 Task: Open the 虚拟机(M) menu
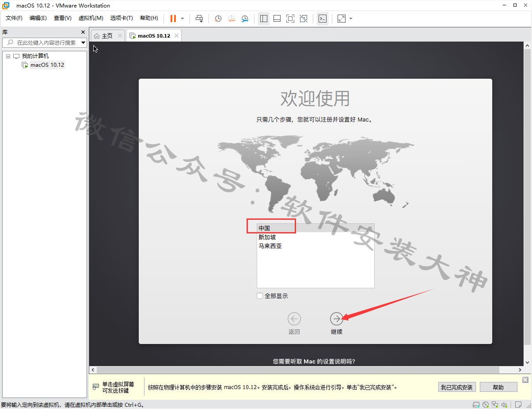91,18
